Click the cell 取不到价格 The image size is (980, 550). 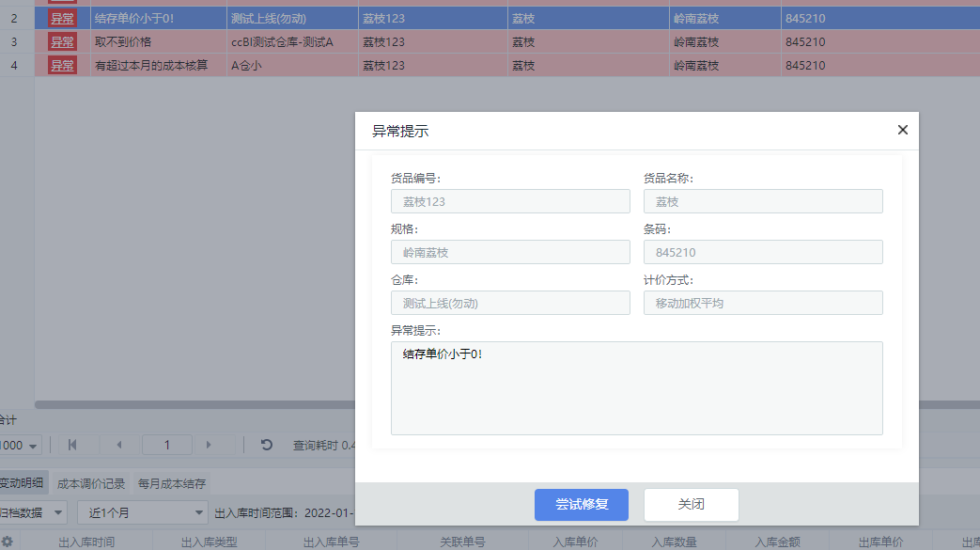[x=159, y=42]
